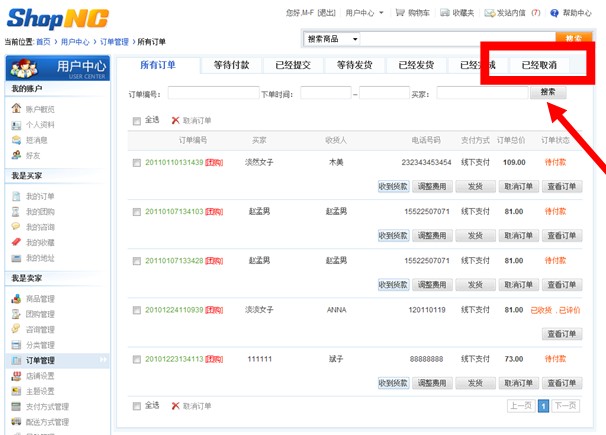This screenshot has width=606, height=435.
Task: Check order 20110107133428 row checkbox
Action: click(x=136, y=261)
